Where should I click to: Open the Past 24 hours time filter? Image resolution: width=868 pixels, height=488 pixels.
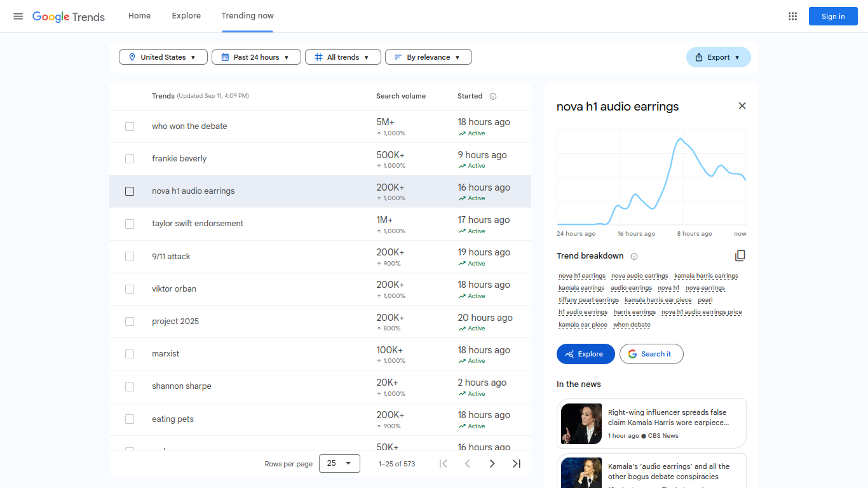(x=256, y=57)
